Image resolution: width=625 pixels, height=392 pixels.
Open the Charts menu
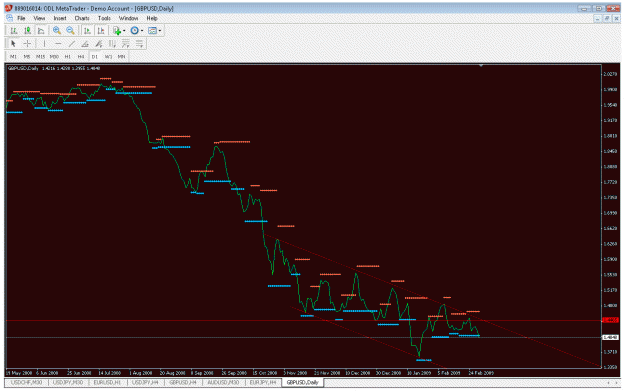82,18
